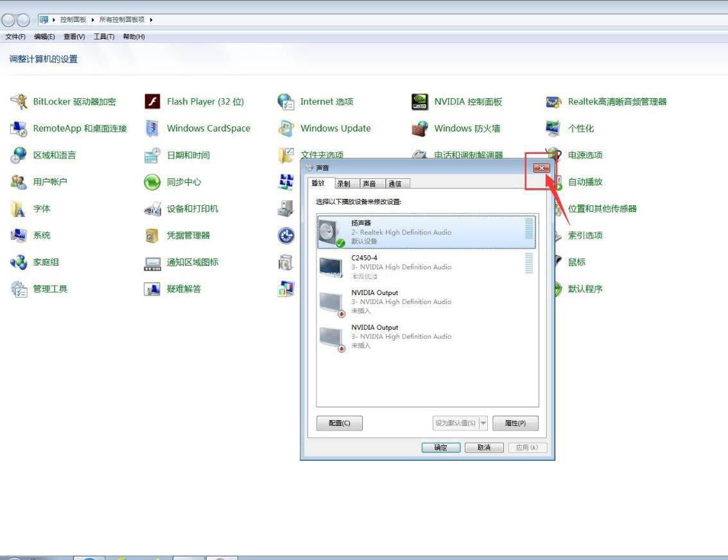This screenshot has height=560, width=728.
Task: Open 位置和其他传感器 link
Action: click(x=602, y=208)
